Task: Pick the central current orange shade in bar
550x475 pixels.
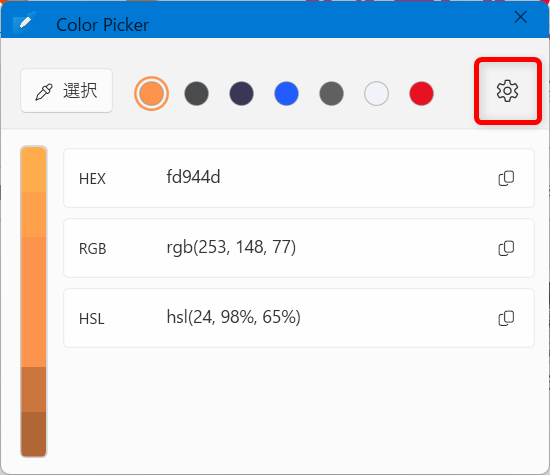Action: click(x=34, y=302)
